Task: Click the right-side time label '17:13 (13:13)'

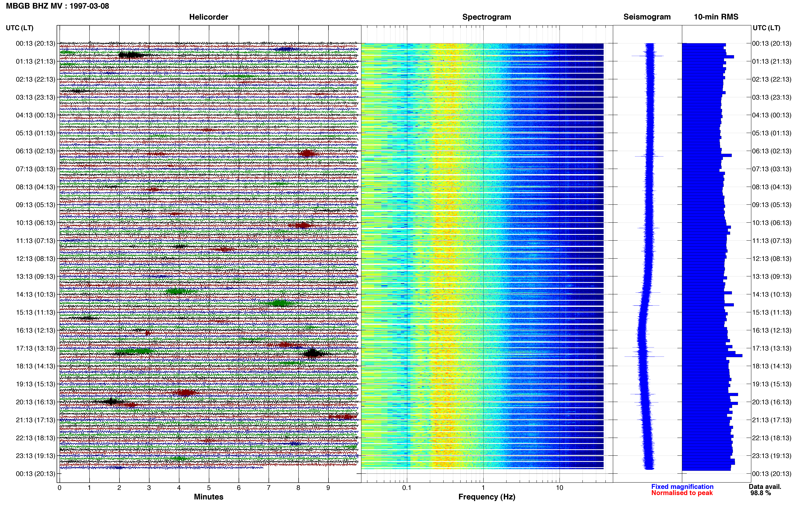Action: (772, 348)
